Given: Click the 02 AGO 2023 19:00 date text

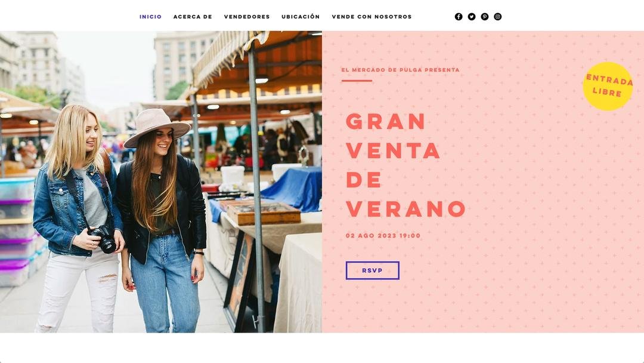Looking at the screenshot, I should pyautogui.click(x=383, y=236).
